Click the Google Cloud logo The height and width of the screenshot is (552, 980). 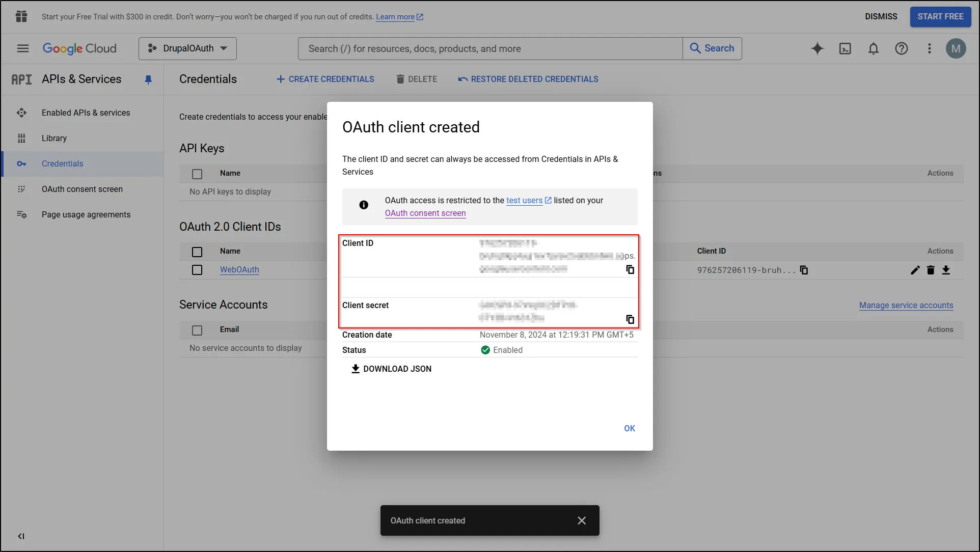tap(79, 48)
